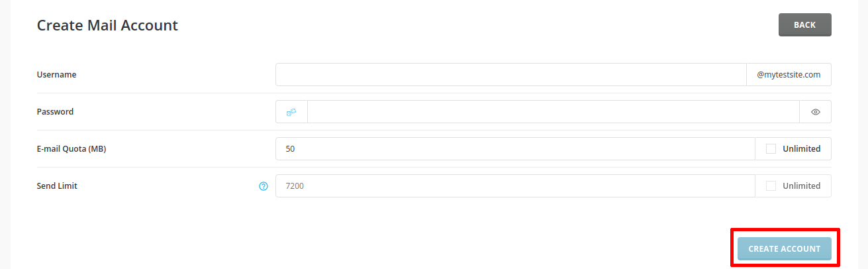868x269 pixels.
Task: Open the Send Limit help icon
Action: 264,186
